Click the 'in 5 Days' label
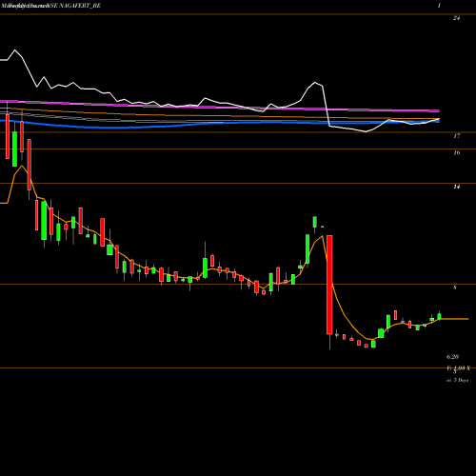This screenshot has height=476, width=476. [457, 380]
